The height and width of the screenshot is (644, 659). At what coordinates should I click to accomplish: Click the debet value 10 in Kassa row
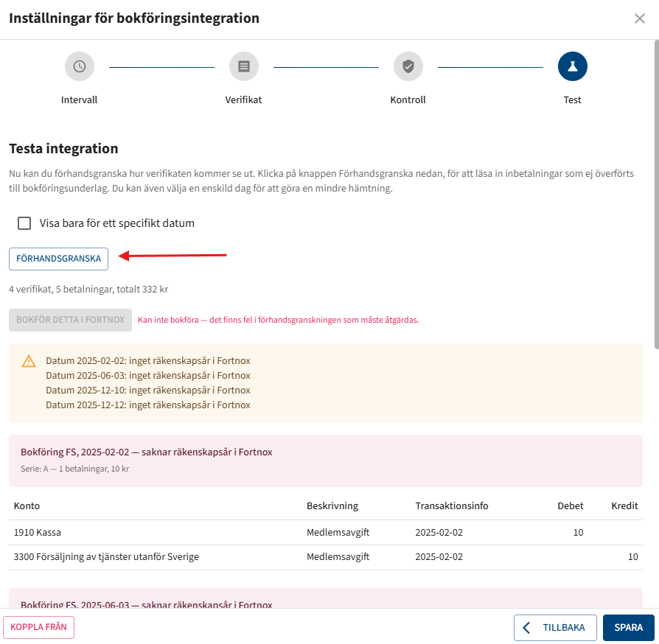click(x=579, y=533)
